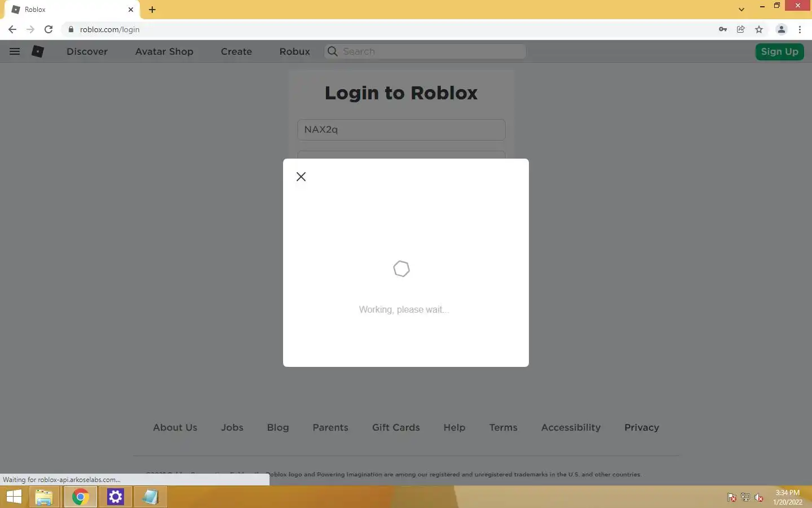Click the search magnifier icon

[333, 51]
